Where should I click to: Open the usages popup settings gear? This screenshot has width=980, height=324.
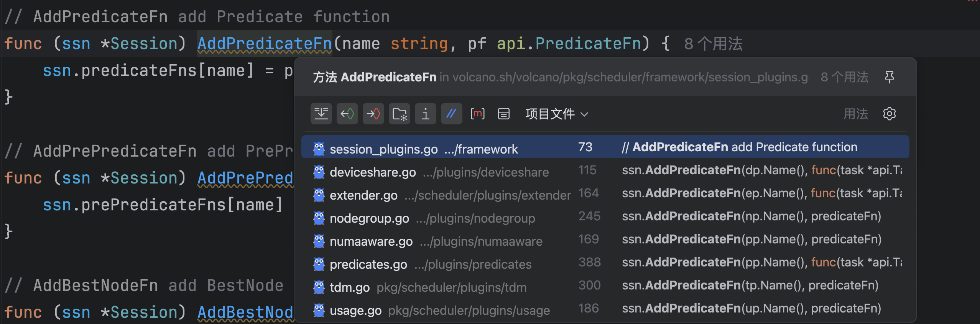coord(889,114)
